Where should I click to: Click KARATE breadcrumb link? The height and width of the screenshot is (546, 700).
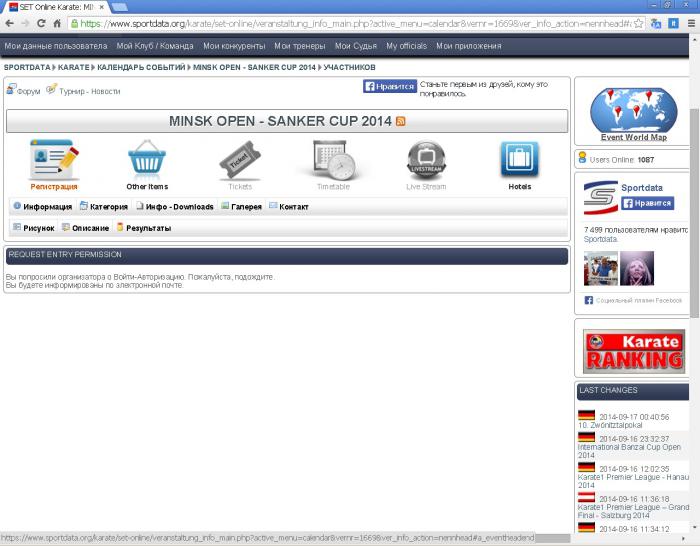coord(74,67)
